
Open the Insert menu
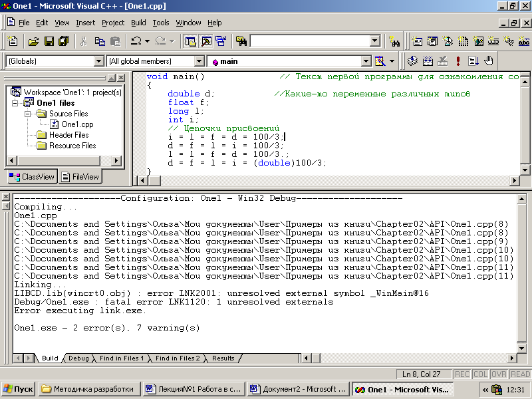point(86,23)
